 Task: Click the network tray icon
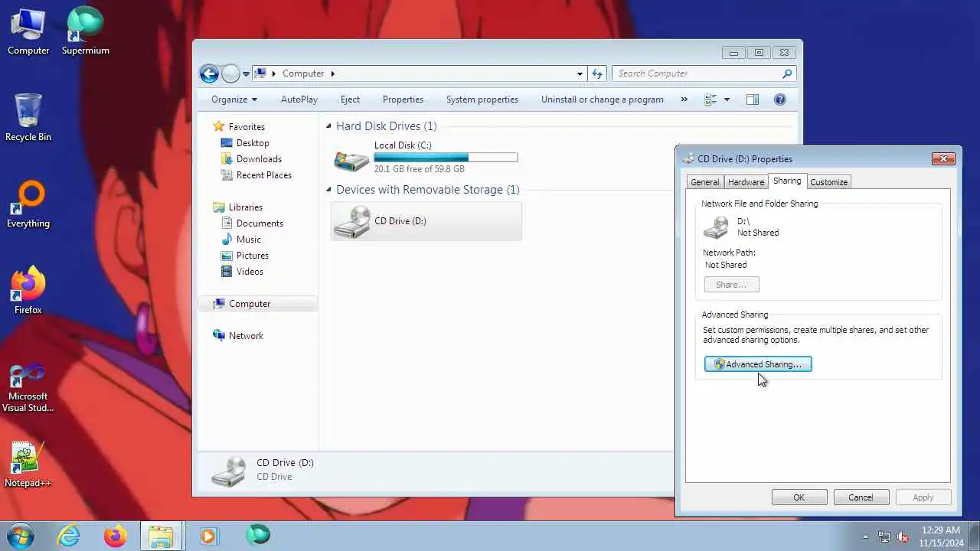tap(884, 536)
